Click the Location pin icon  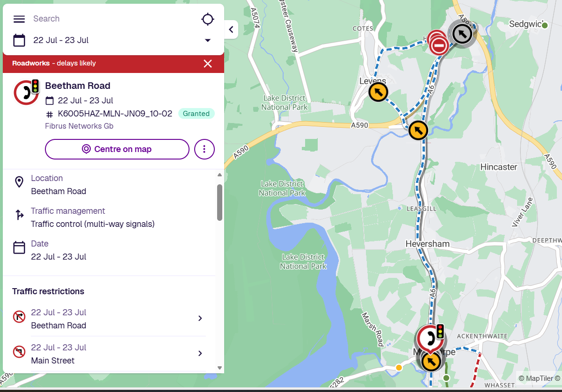coord(19,182)
